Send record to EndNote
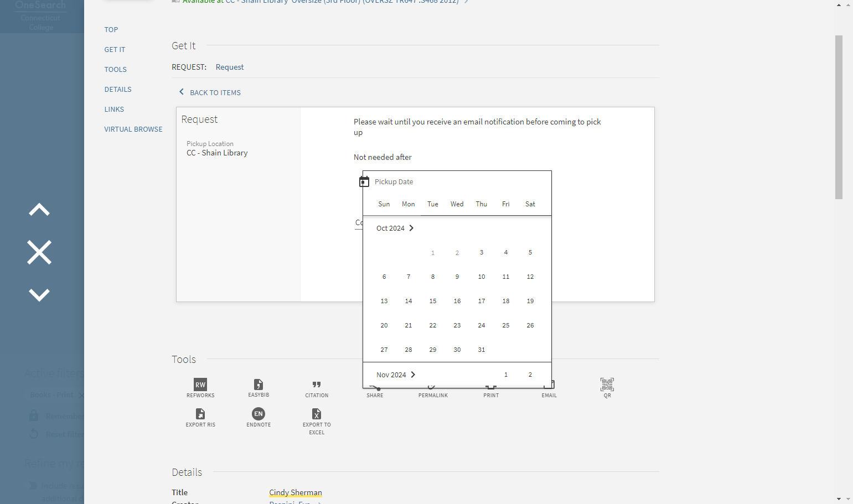The height and width of the screenshot is (504, 853). (x=259, y=418)
